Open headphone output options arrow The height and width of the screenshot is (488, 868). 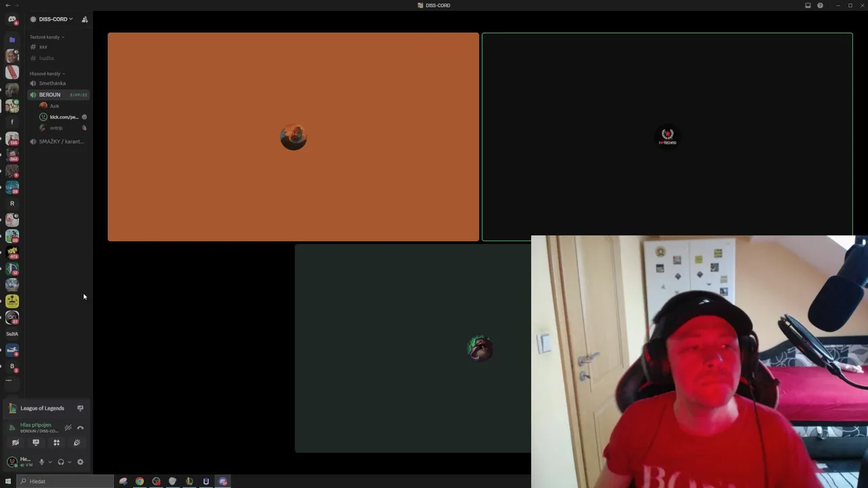tap(69, 462)
